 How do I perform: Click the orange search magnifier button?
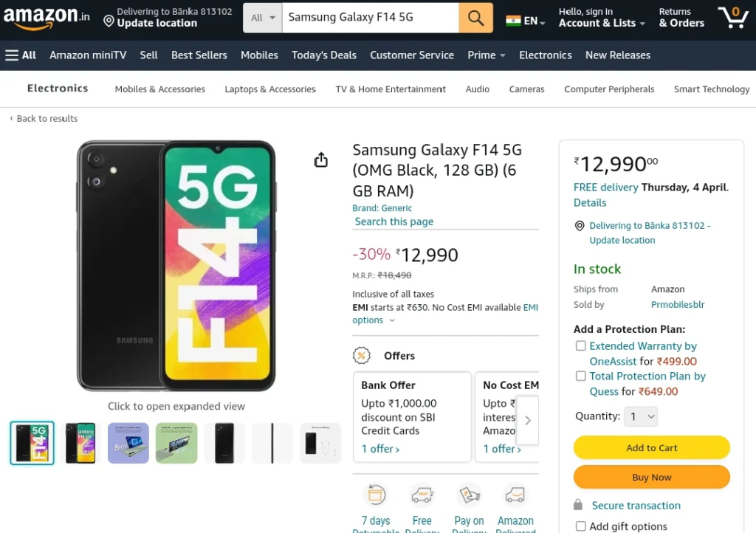click(475, 18)
